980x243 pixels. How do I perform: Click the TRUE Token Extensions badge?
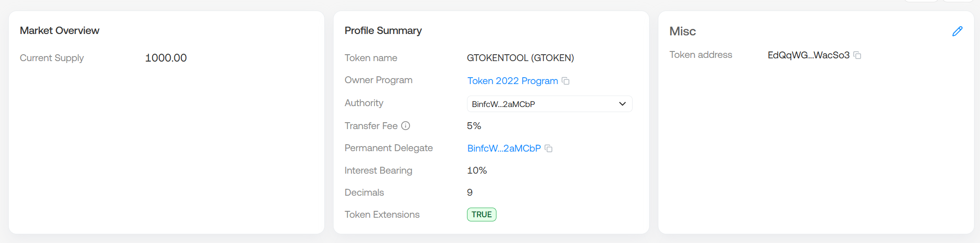pos(481,215)
